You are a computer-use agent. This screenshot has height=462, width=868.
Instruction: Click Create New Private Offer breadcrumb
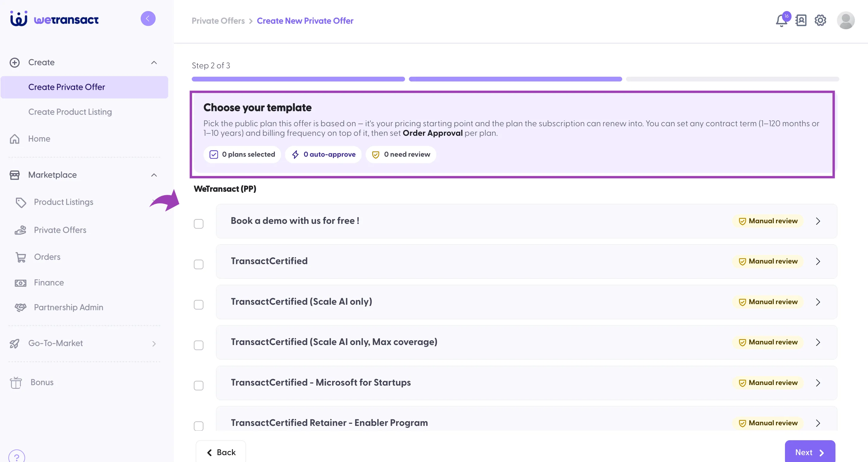pyautogui.click(x=305, y=21)
